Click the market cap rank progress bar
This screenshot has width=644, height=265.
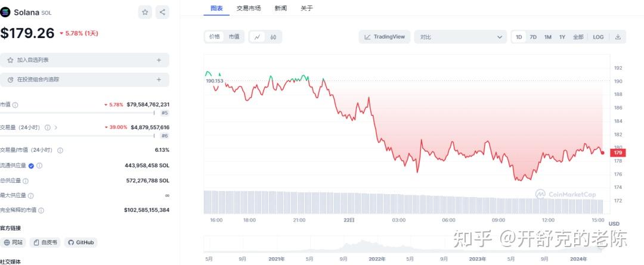77,113
